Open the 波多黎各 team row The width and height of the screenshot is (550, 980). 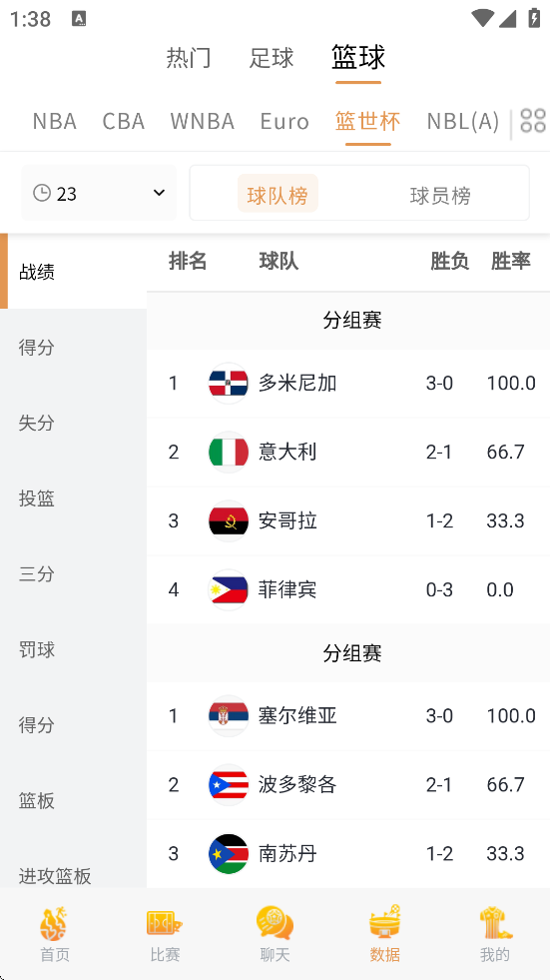(x=348, y=785)
